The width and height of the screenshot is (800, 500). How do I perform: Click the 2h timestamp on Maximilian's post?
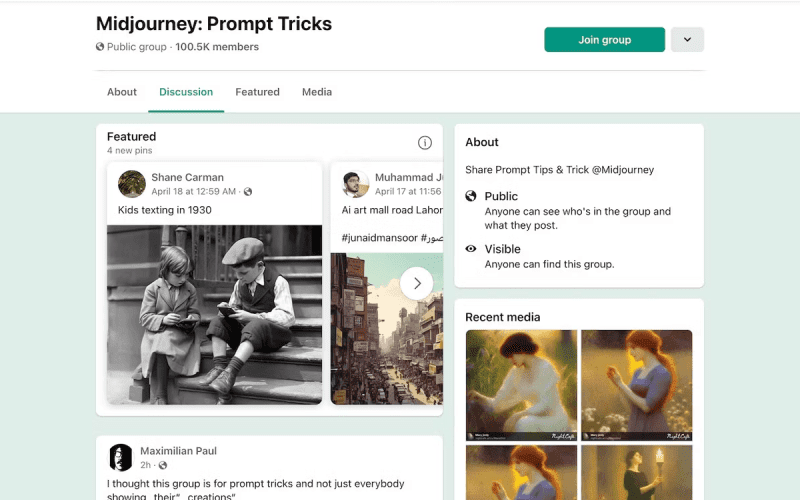click(145, 465)
